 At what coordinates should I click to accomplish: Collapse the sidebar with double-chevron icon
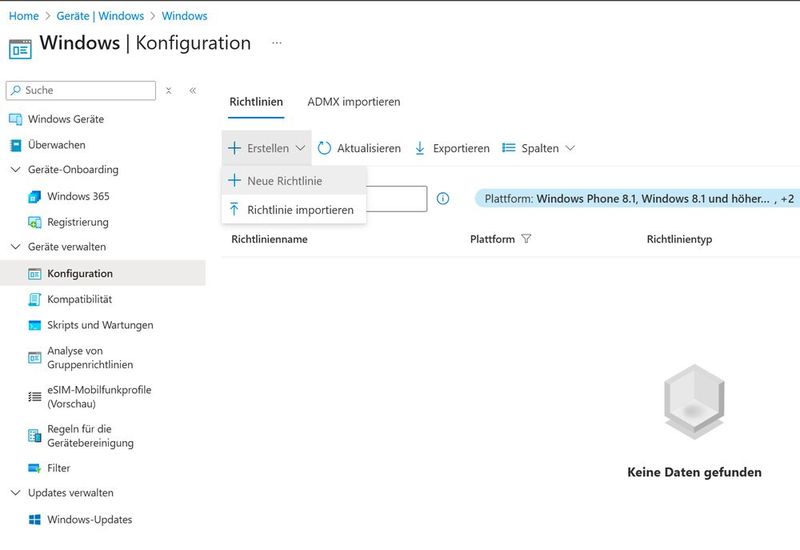(x=193, y=91)
